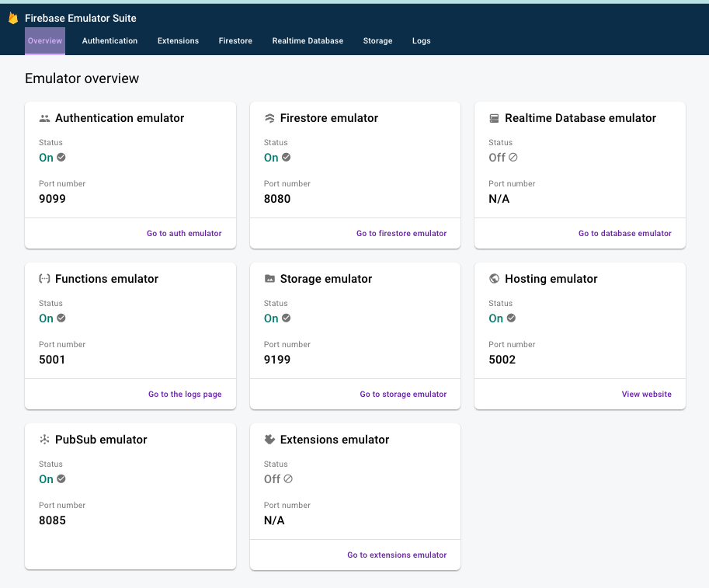The image size is (709, 588).
Task: Click Storage emulator On checkmark icon
Action: [287, 318]
